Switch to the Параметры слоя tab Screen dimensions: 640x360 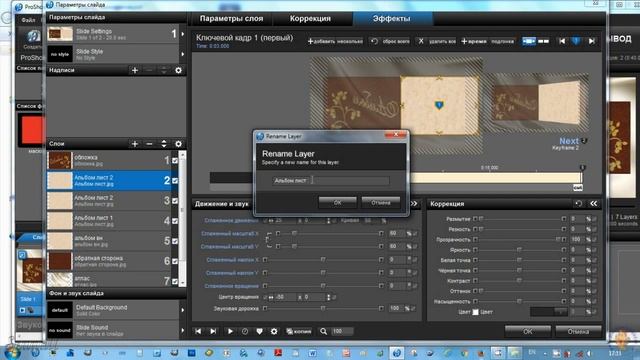coord(231,18)
